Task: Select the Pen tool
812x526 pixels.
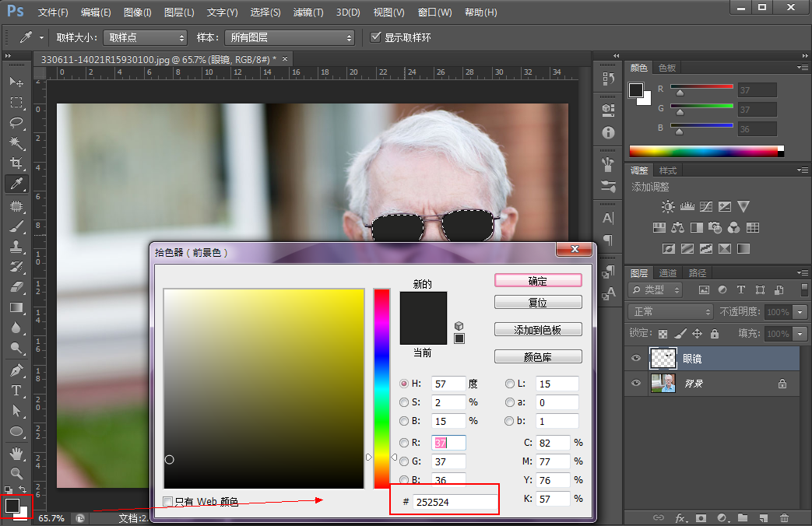Action: [x=16, y=370]
